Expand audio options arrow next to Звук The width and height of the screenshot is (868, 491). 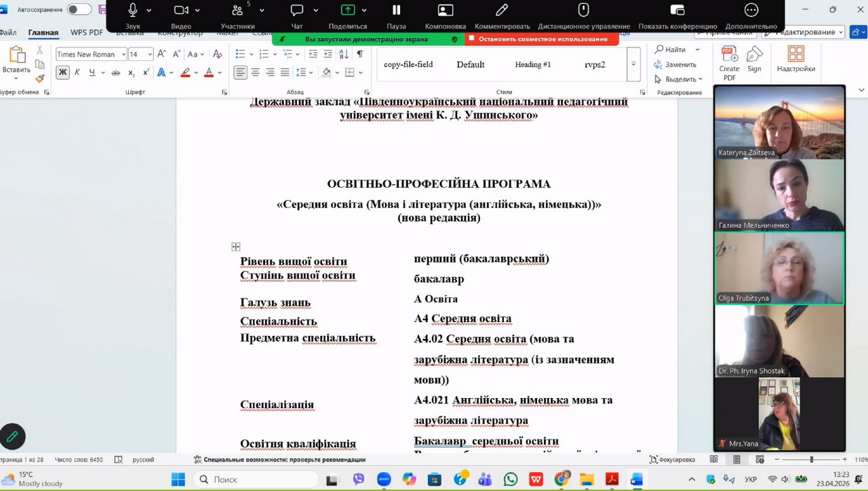tap(149, 10)
